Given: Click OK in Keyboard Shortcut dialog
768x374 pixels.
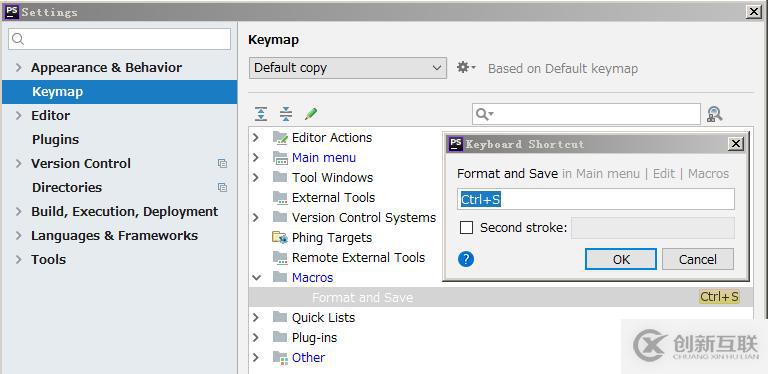Looking at the screenshot, I should (621, 259).
